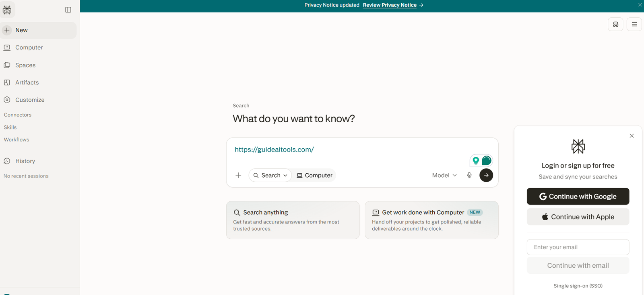Open Spaces in the sidebar
The width and height of the screenshot is (644, 295).
tap(38, 65)
